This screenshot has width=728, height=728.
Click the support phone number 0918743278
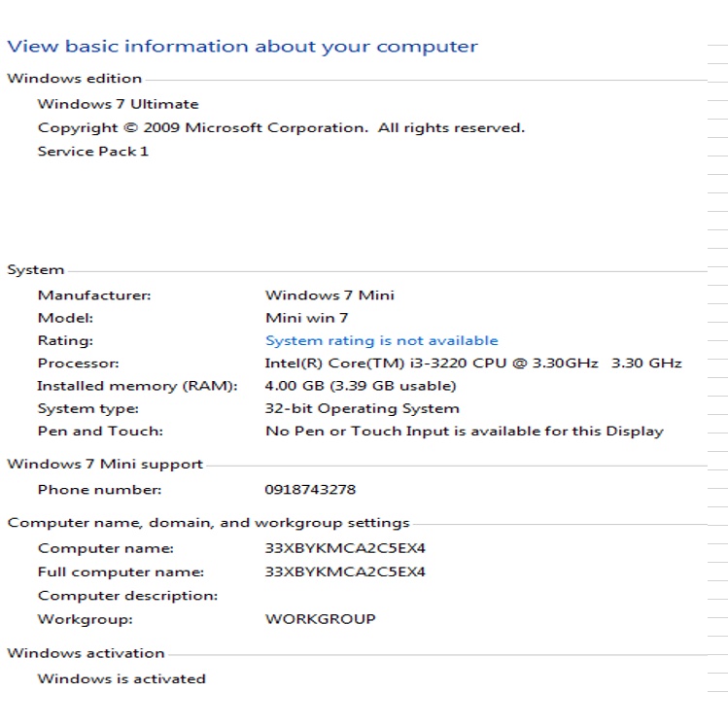pyautogui.click(x=310, y=490)
